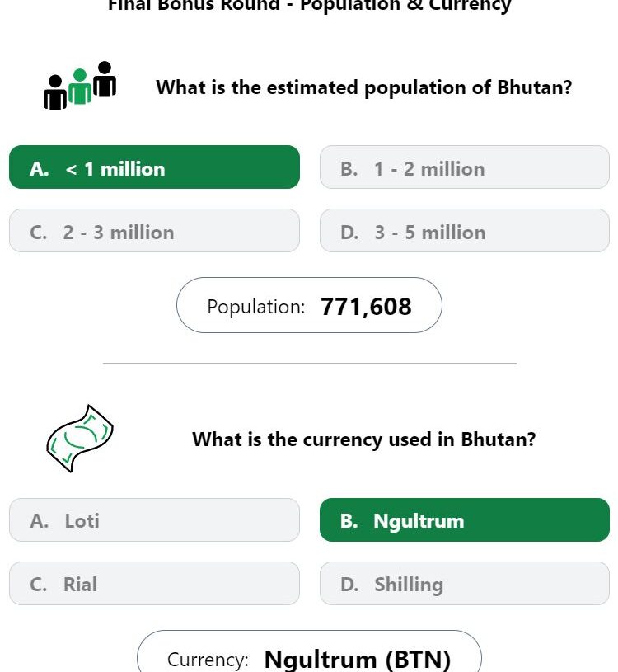The height and width of the screenshot is (672, 618).
Task: Click the Currency Ngultrum (BTN) result pill
Action: pos(309,651)
